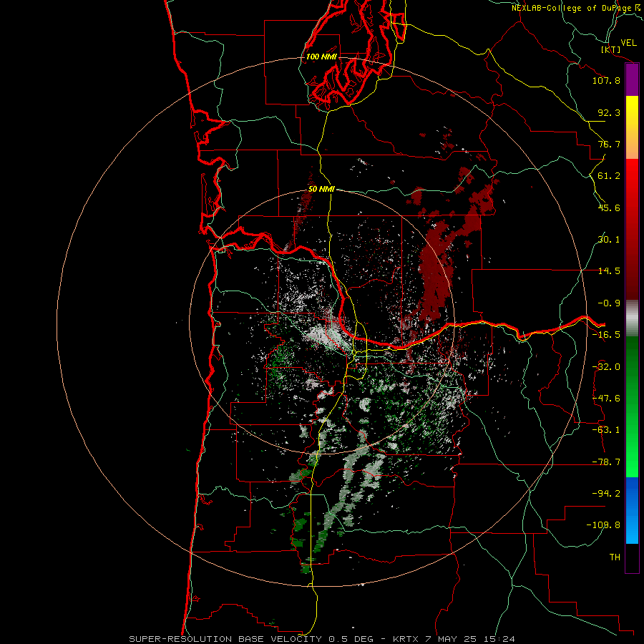Image resolution: width=644 pixels, height=644 pixels.
Task: Select the -78.7 value on velocity scale
Action: [x=606, y=462]
